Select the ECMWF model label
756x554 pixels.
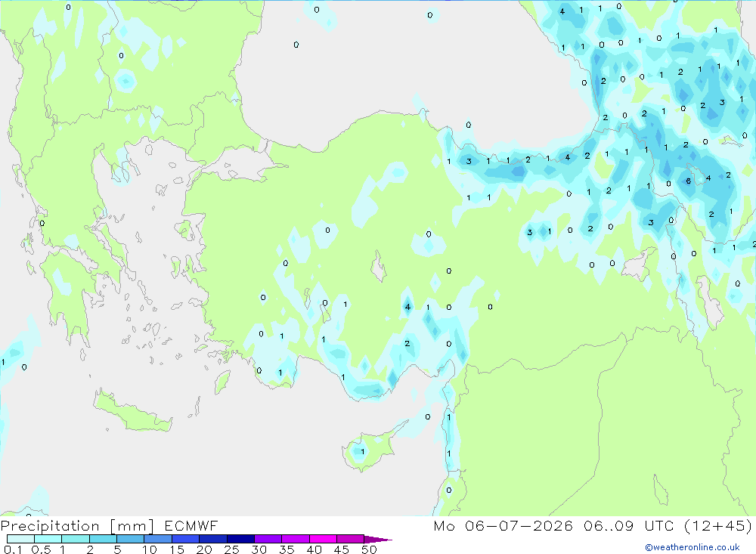(x=191, y=526)
